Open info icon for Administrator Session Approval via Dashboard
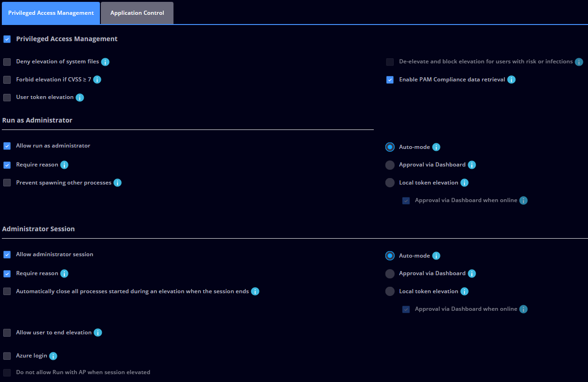 click(471, 273)
